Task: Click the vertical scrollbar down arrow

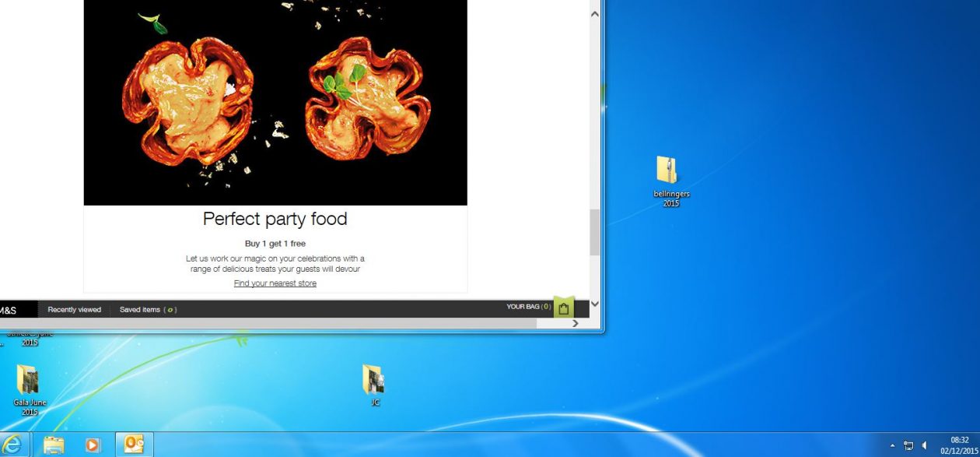Action: coord(595,304)
